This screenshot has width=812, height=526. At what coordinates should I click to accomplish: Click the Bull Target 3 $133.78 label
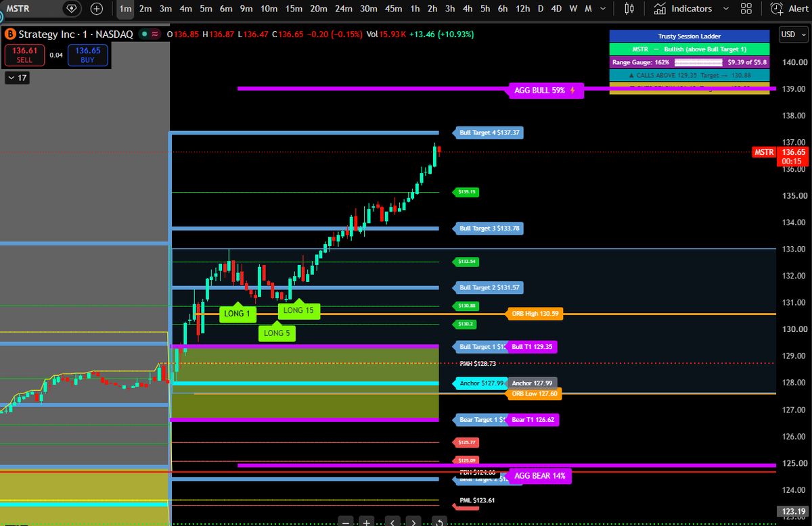[x=487, y=229]
